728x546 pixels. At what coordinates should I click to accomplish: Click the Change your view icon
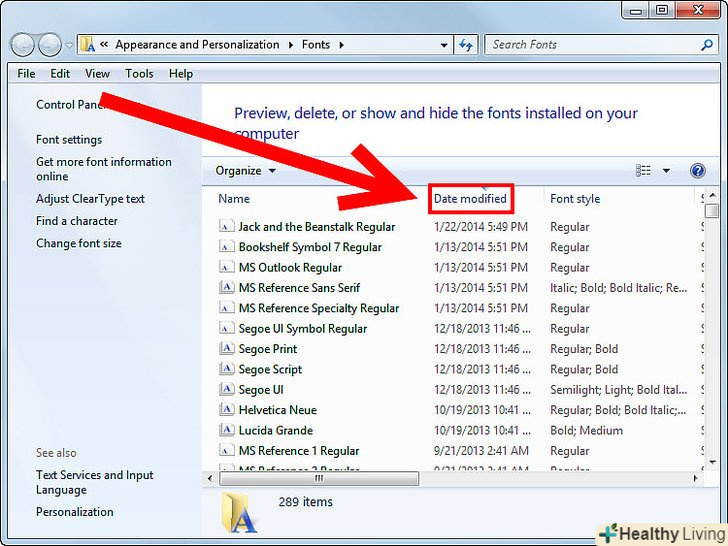pos(643,171)
